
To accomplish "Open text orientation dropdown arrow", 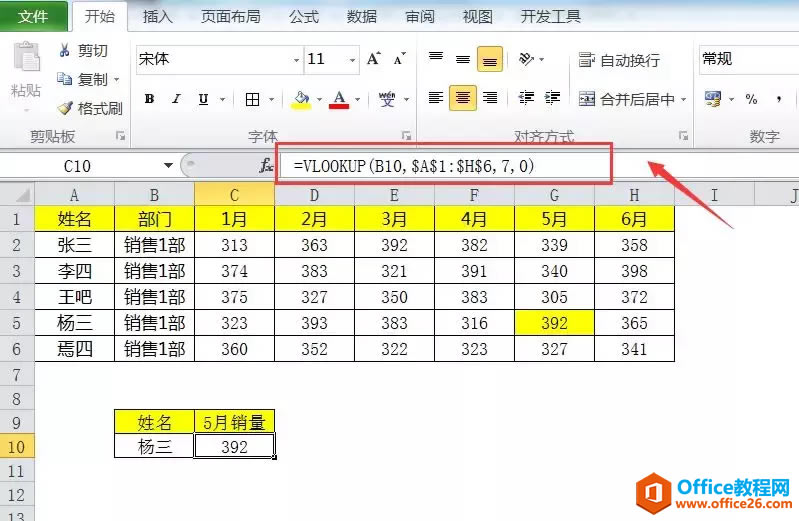I will point(541,60).
